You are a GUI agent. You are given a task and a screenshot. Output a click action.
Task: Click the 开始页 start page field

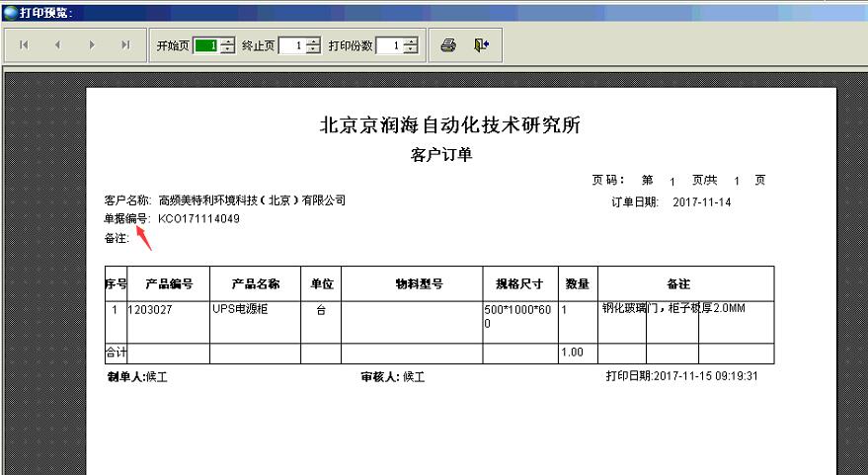click(205, 45)
